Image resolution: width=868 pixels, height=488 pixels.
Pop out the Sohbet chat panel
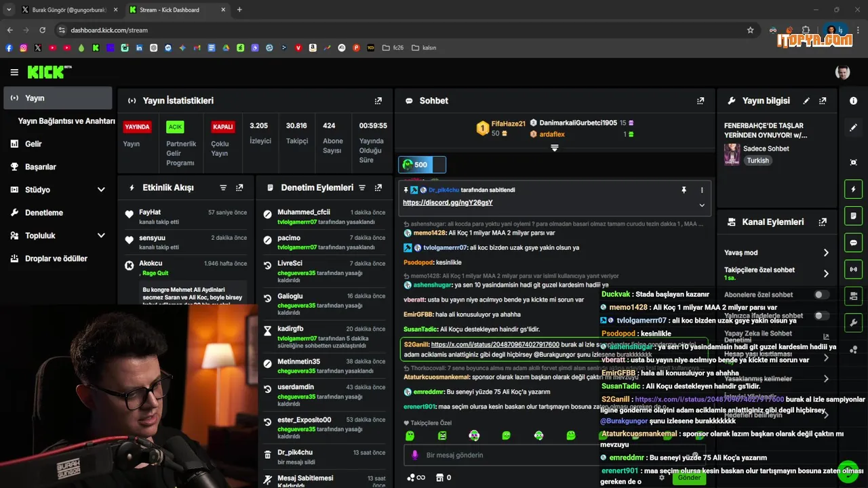[x=701, y=100]
